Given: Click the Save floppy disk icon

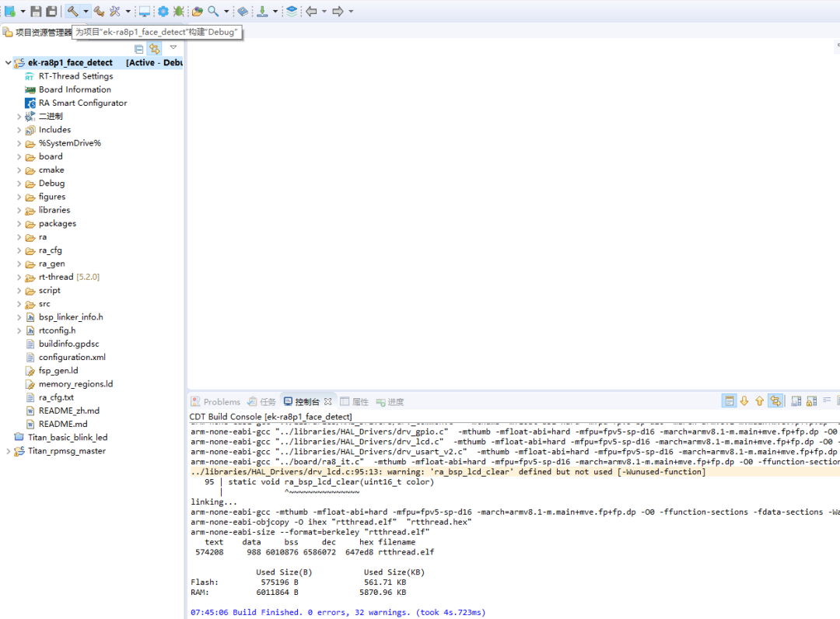Looking at the screenshot, I should [36, 11].
